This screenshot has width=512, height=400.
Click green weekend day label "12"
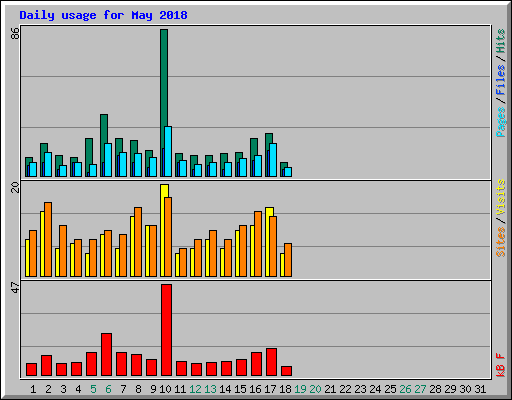[195, 389]
